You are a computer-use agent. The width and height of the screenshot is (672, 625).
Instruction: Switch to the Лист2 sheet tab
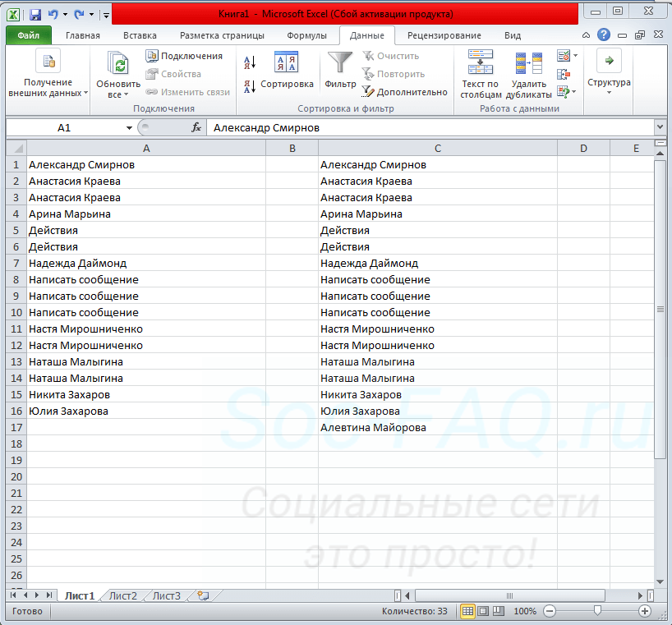pyautogui.click(x=123, y=595)
